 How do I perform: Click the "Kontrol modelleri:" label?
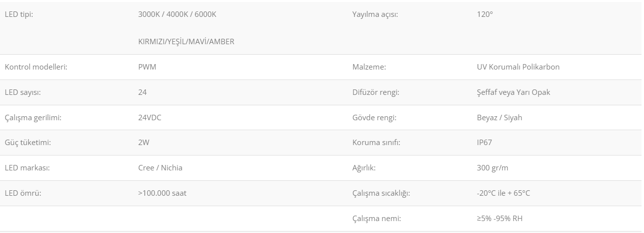[x=36, y=67]
